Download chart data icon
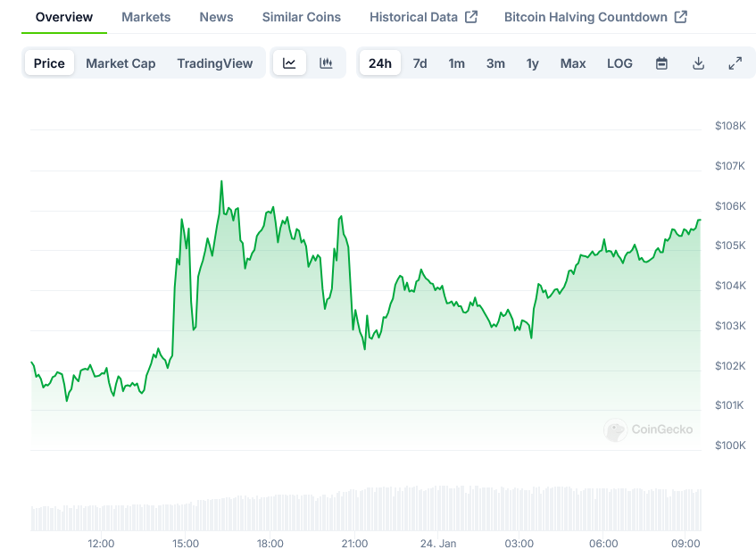 click(698, 63)
